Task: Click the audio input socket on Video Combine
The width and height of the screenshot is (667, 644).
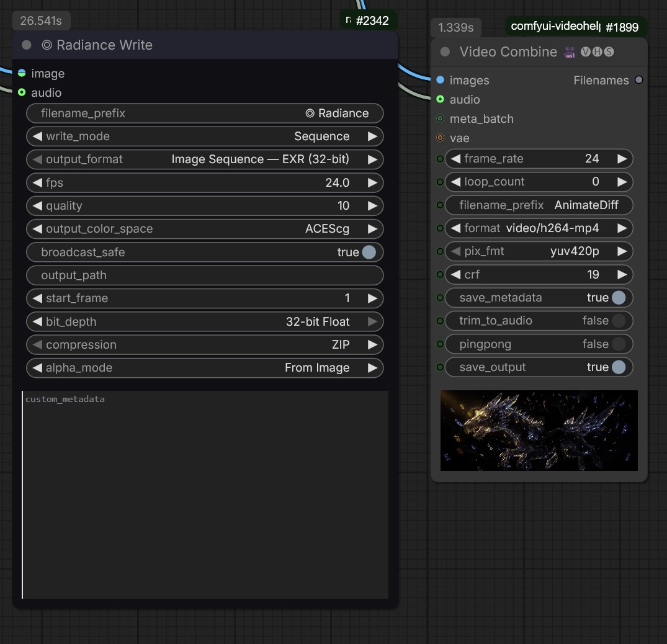Action: [x=441, y=99]
